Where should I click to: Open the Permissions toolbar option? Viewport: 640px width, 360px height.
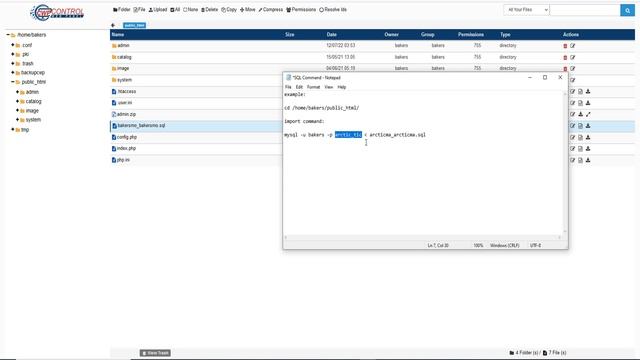301,9
